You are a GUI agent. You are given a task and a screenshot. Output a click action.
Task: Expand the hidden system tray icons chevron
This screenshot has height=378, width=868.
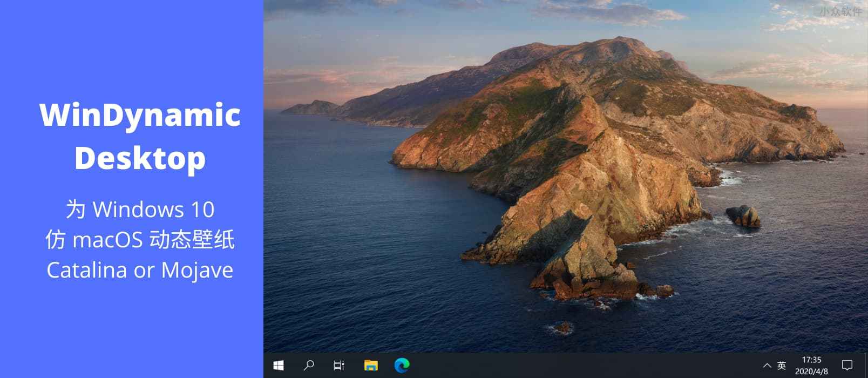click(x=767, y=366)
